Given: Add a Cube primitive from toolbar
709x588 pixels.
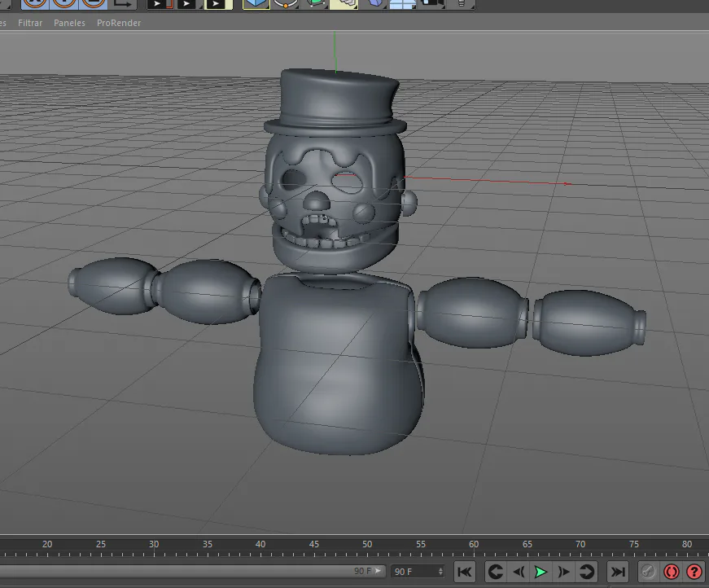Looking at the screenshot, I should coord(256,3).
